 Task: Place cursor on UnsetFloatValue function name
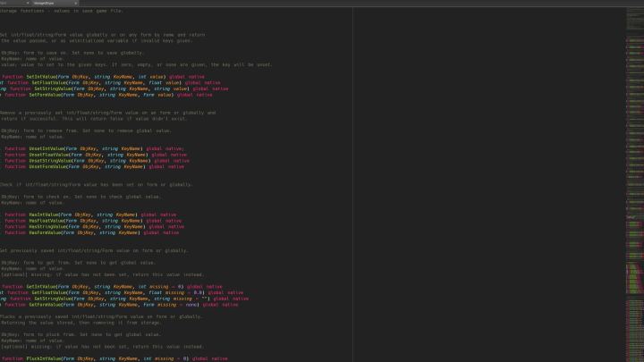pyautogui.click(x=49, y=155)
